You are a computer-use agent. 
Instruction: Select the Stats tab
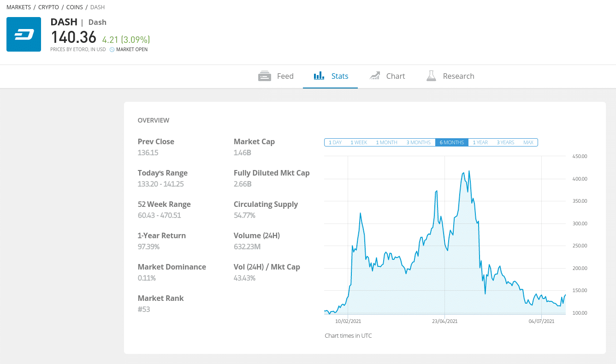pos(330,76)
